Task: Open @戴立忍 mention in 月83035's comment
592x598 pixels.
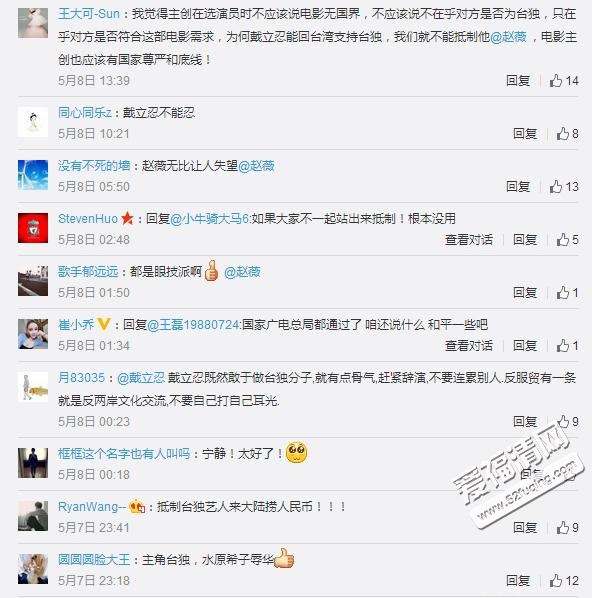Action: click(x=141, y=378)
